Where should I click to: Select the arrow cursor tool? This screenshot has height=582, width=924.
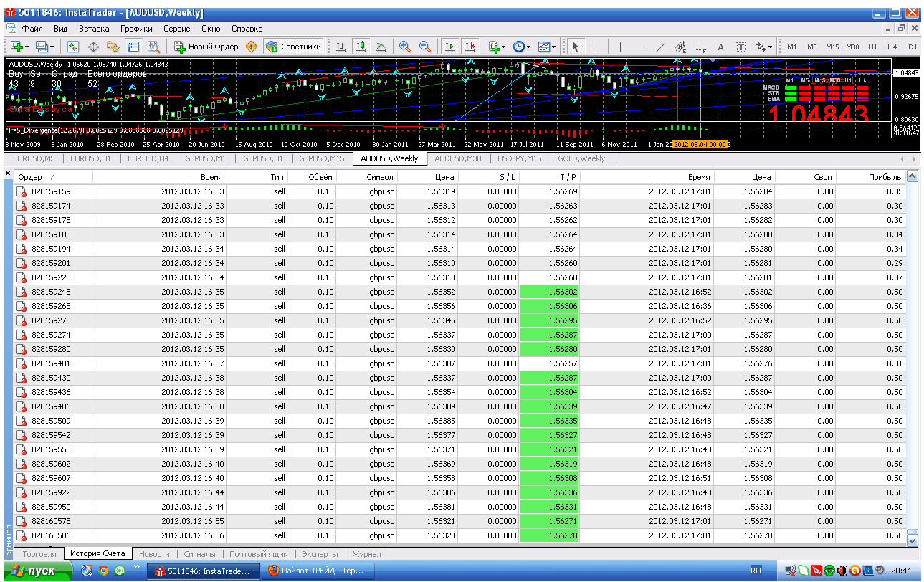click(x=575, y=47)
